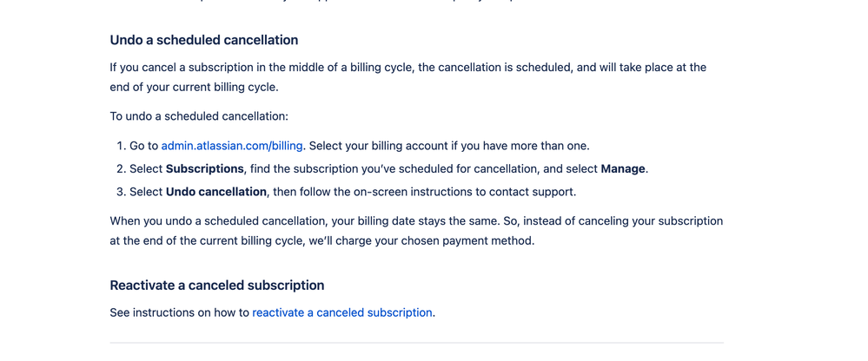Open the "reactivate a canceled subscription" link
Viewport: 868px width, 361px height.
click(341, 312)
